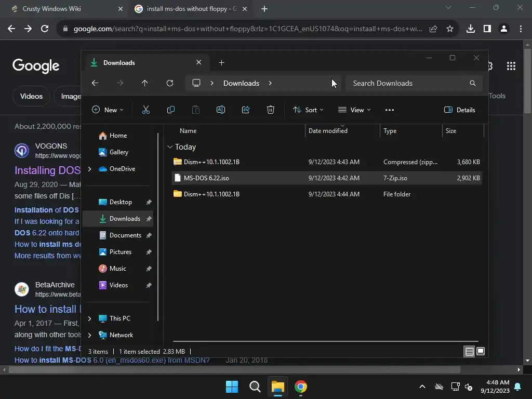Select the Dism++10.1.1002.1B file folder row
Screen dimensions: 532x399
[x=326, y=194]
